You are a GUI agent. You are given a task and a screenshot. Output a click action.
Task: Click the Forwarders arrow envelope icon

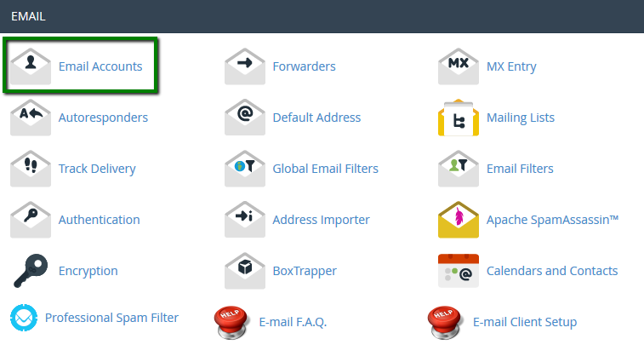pos(245,66)
